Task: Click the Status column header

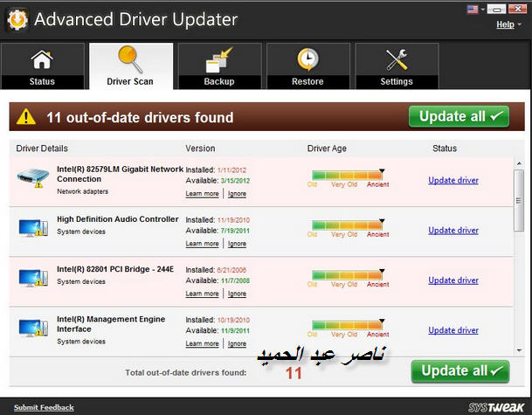Action: [x=445, y=149]
